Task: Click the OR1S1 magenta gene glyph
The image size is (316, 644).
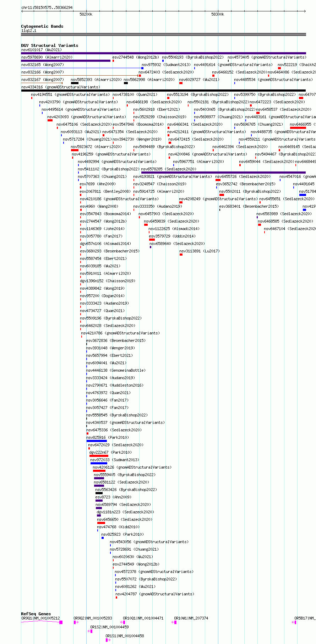Action: [x=108, y=640]
